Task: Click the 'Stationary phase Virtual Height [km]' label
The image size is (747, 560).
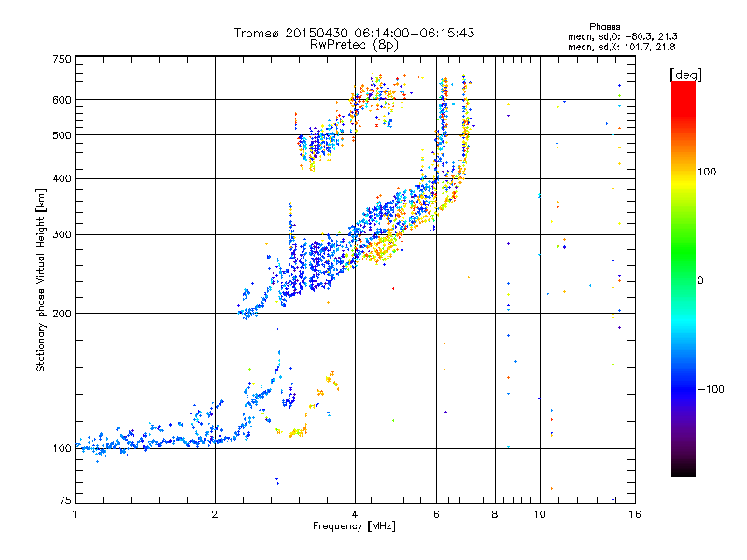Action: 41,280
